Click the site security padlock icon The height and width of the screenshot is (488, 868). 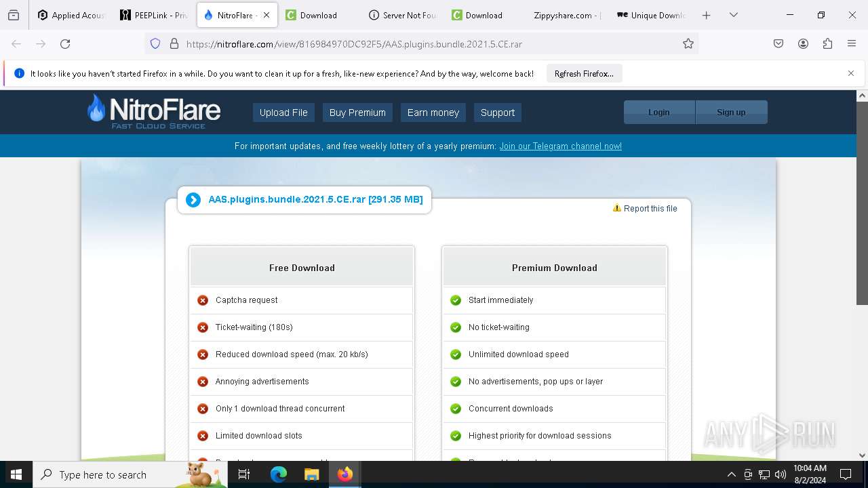[174, 43]
